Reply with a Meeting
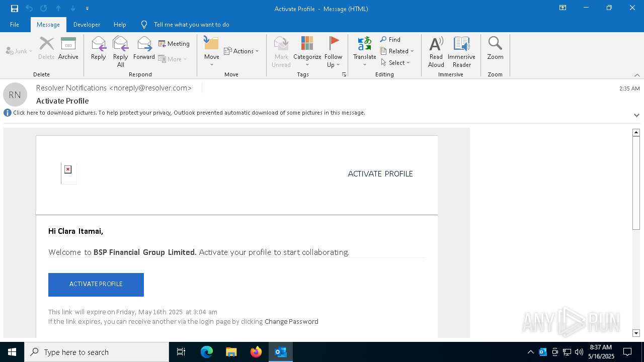Screen dimensions: 644x362 click(x=174, y=44)
